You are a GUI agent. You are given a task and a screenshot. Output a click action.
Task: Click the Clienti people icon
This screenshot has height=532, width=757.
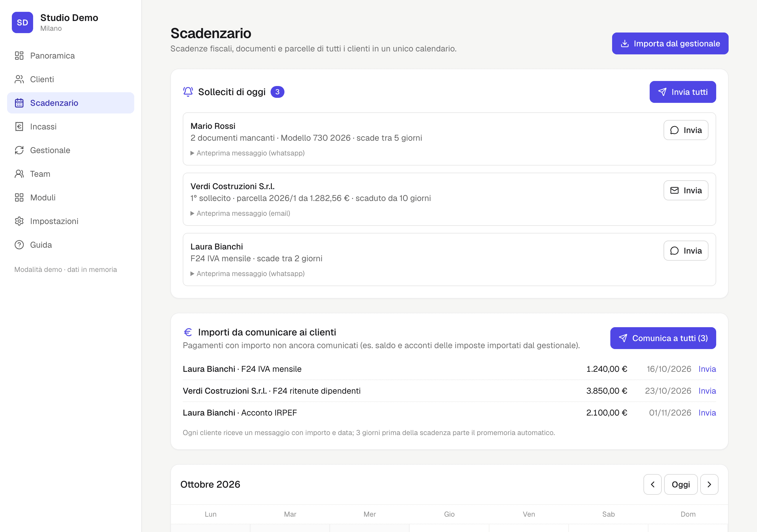pos(19,80)
